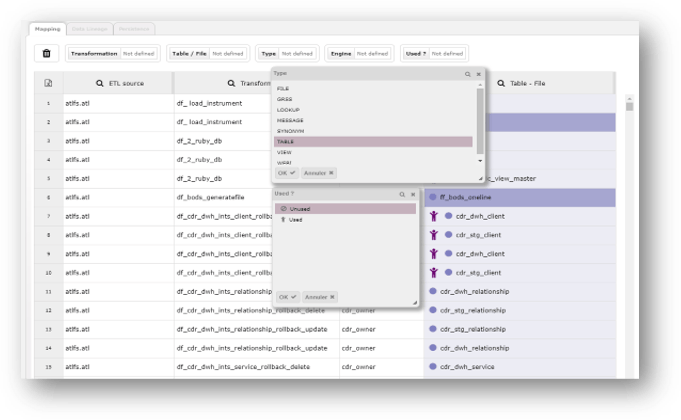Image resolution: width=681 pixels, height=420 pixels.
Task: Click cdr_owner cell in row 15
Action: 381,367
